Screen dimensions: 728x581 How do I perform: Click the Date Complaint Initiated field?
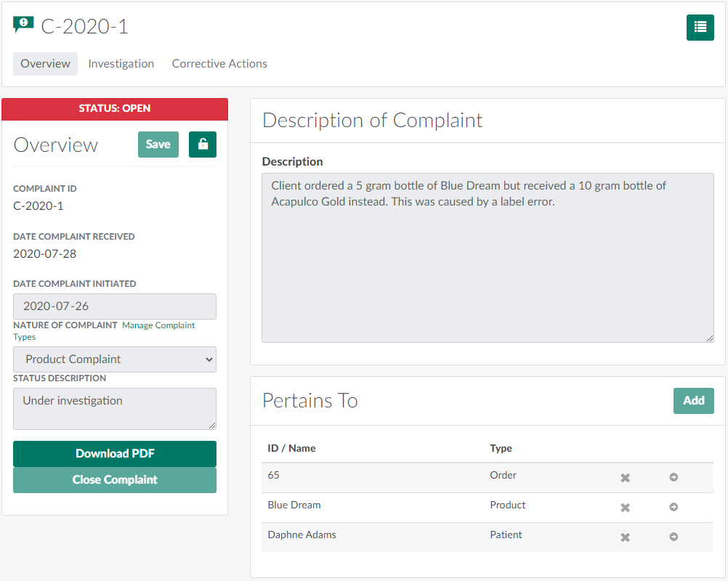tap(115, 306)
